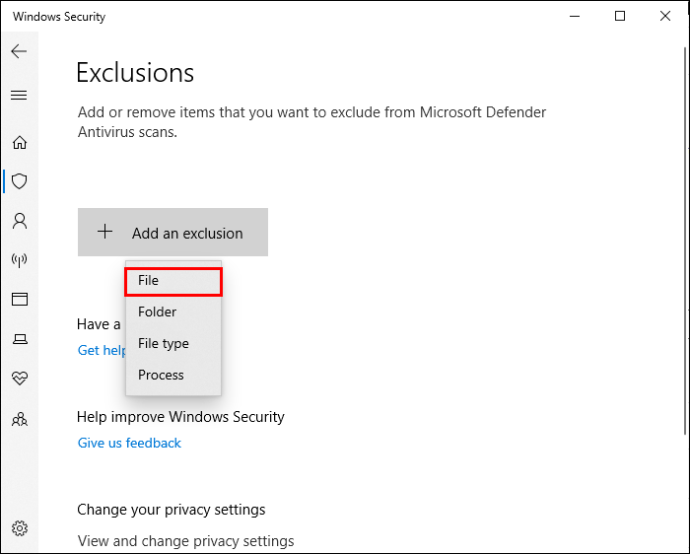Click the Give us feedback link
The width and height of the screenshot is (690, 554).
coord(129,443)
